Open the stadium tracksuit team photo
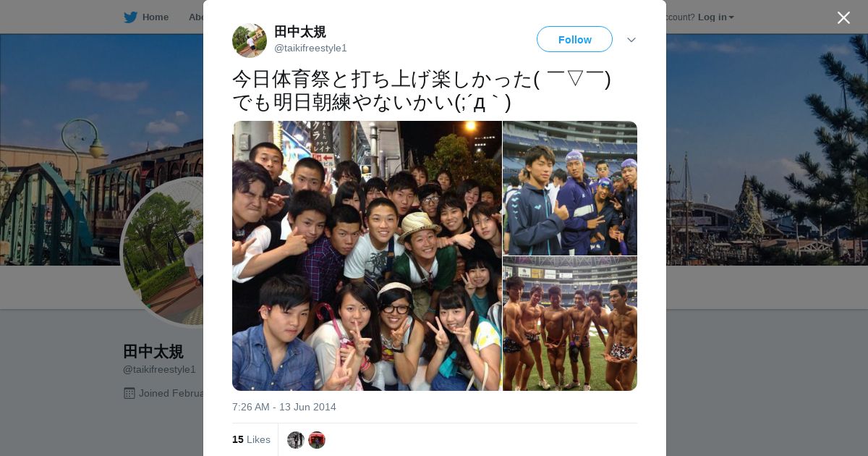This screenshot has height=456, width=868. [x=570, y=188]
